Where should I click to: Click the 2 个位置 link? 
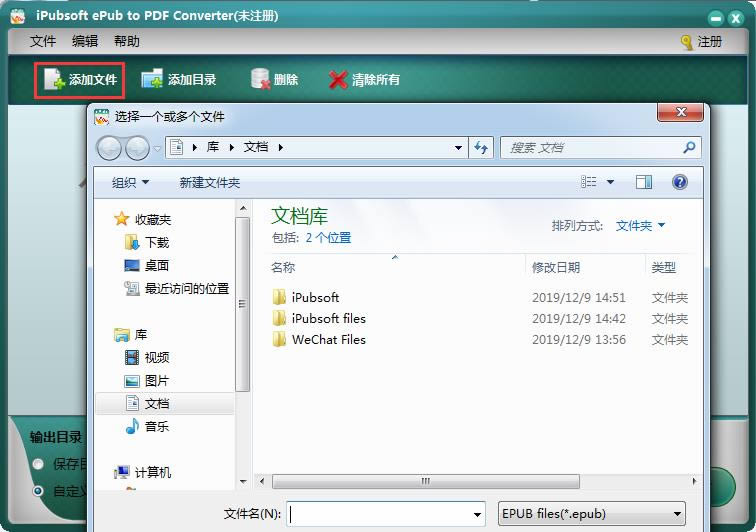click(328, 237)
